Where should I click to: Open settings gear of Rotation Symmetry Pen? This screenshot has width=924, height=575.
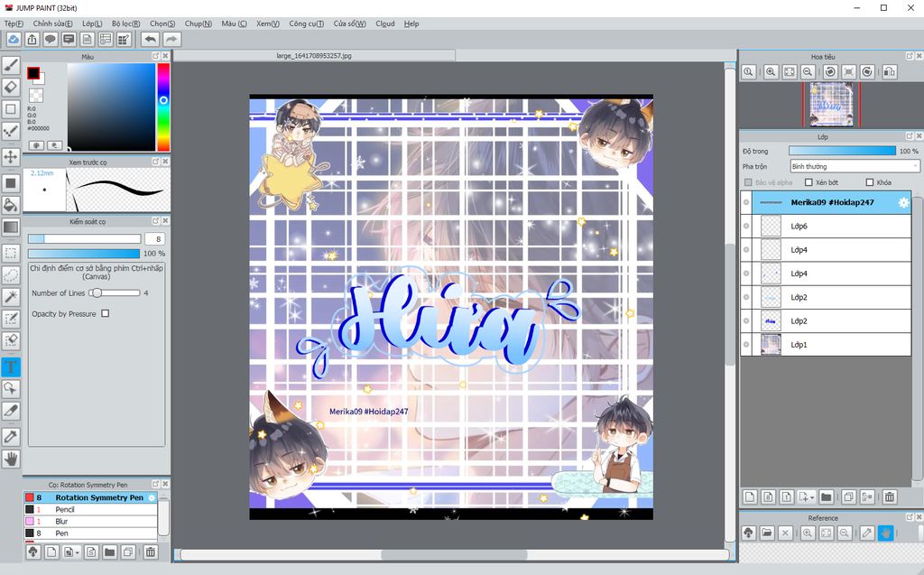(152, 497)
